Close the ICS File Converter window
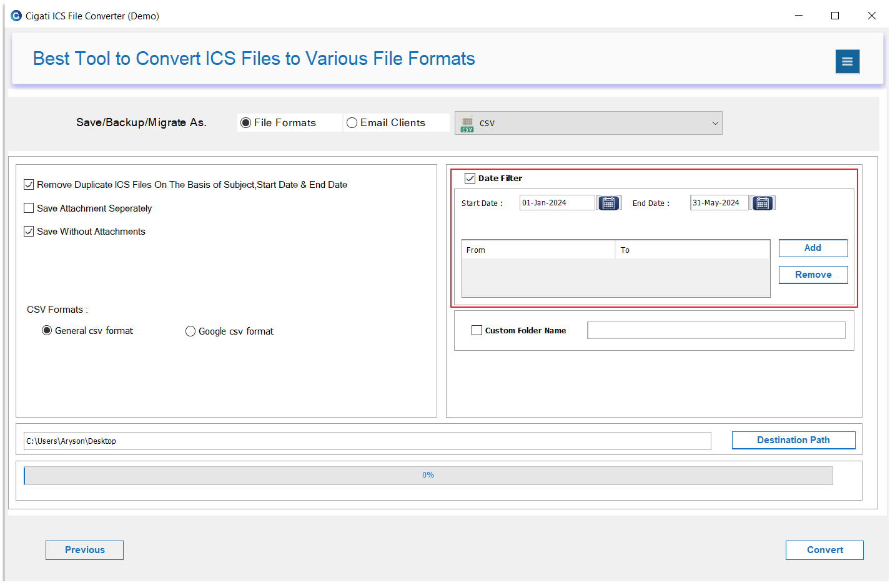This screenshot has height=588, width=895. click(x=872, y=16)
